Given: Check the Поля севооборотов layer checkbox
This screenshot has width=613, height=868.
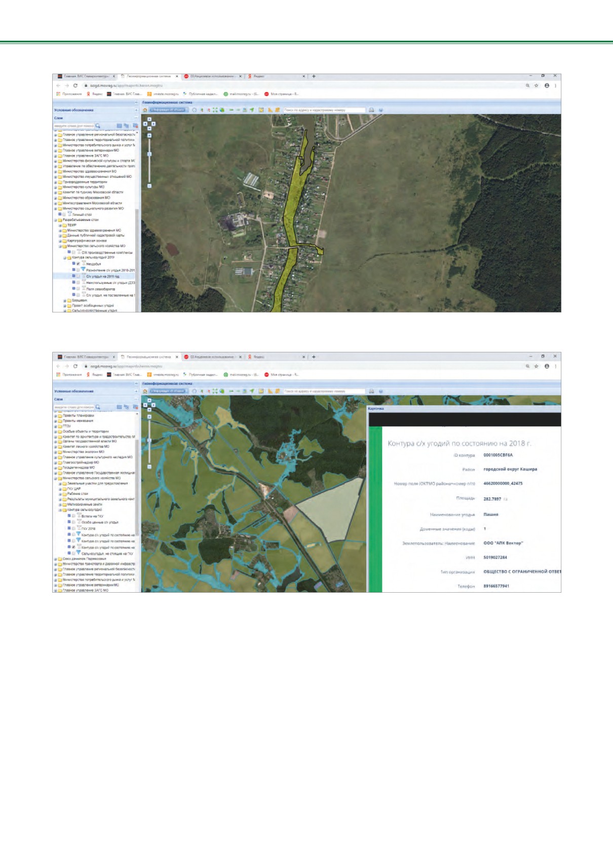Looking at the screenshot, I should [x=78, y=288].
